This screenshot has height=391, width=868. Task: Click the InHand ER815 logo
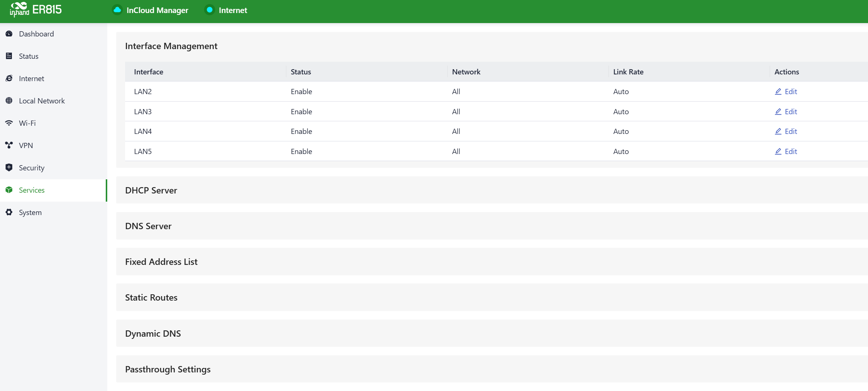pyautogui.click(x=36, y=10)
